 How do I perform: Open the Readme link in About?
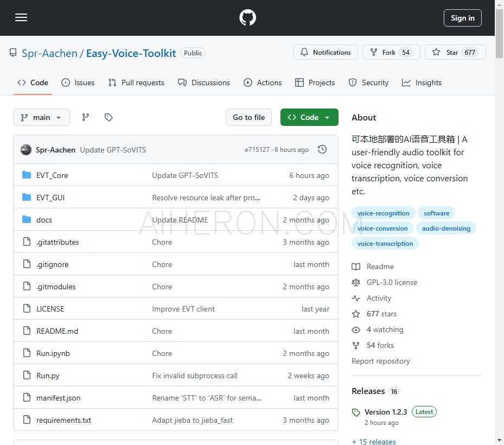tap(373, 266)
